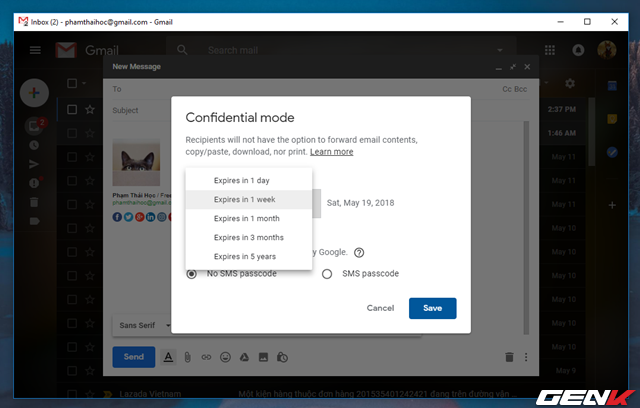Expand the Sans Serif font dropdown

coord(141,325)
